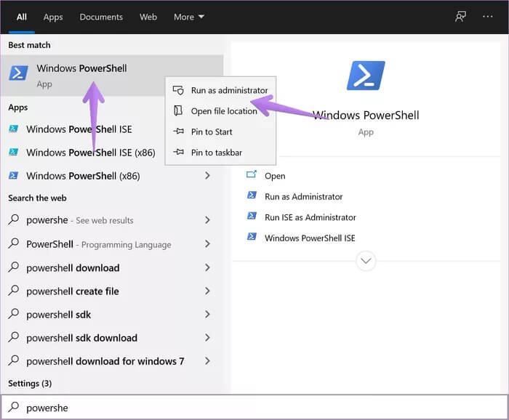509x420 pixels.
Task: Select Windows PowerShell best match result
Action: [112, 76]
